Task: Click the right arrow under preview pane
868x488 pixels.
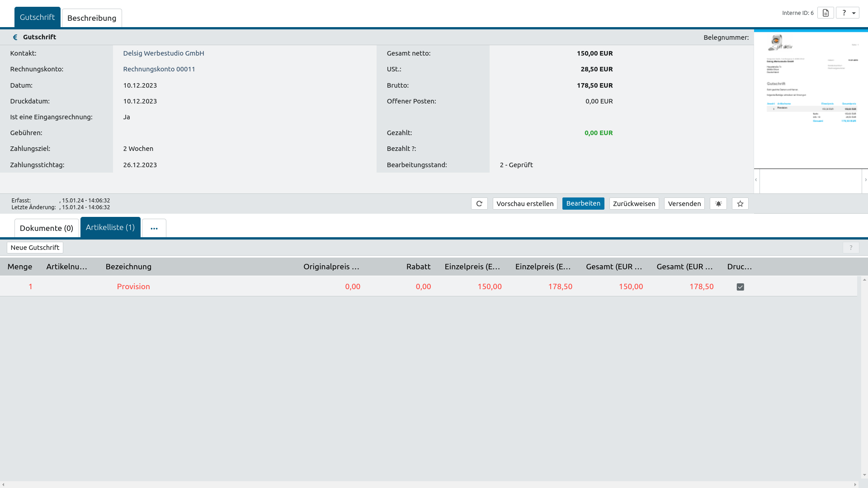Action: coord(865,180)
